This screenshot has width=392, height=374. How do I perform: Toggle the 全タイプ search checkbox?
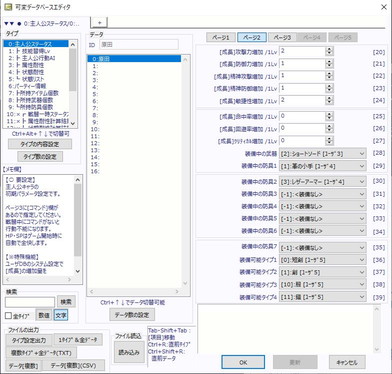[x=8, y=315]
